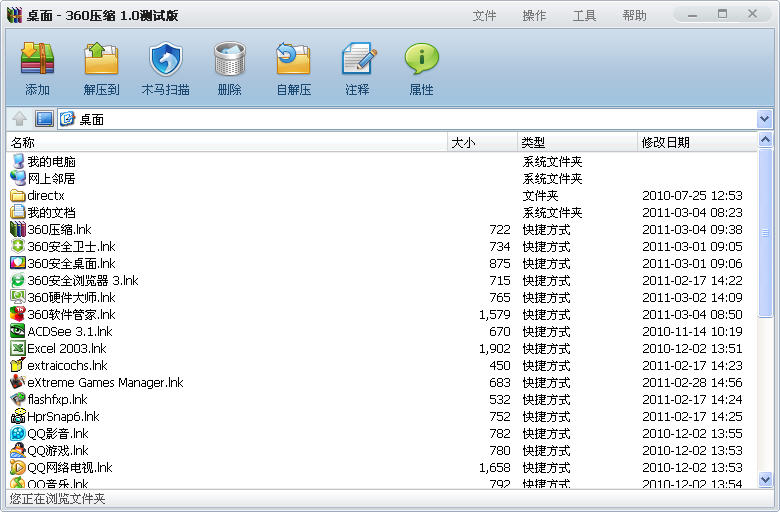Go up one folder level arrow
The width and height of the screenshot is (780, 512).
(x=20, y=119)
